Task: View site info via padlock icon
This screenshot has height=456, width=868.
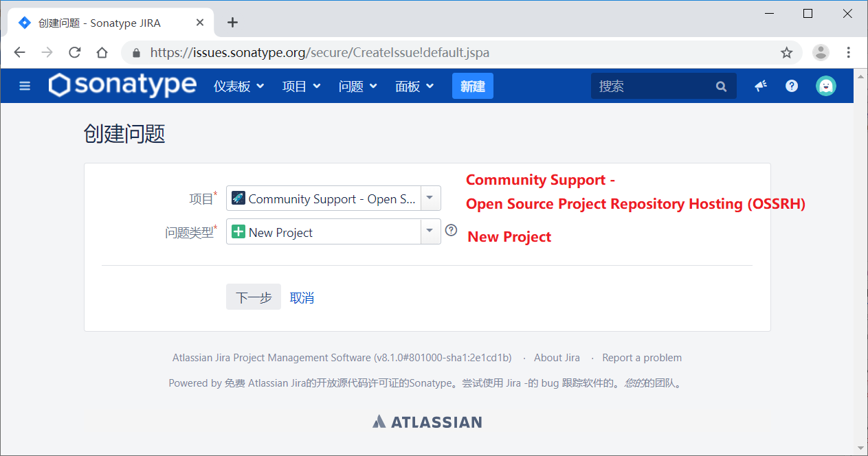Action: 136,53
